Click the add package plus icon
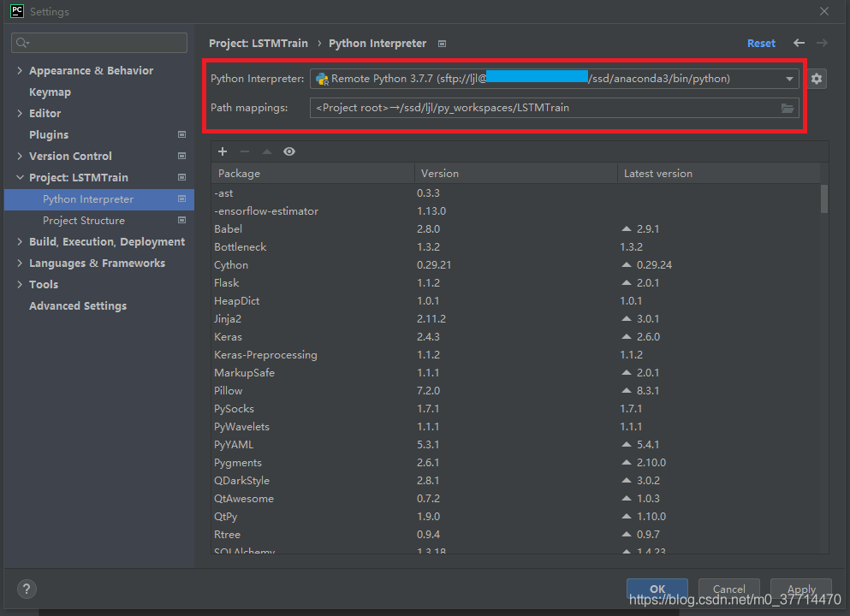The image size is (850, 616). tap(223, 151)
